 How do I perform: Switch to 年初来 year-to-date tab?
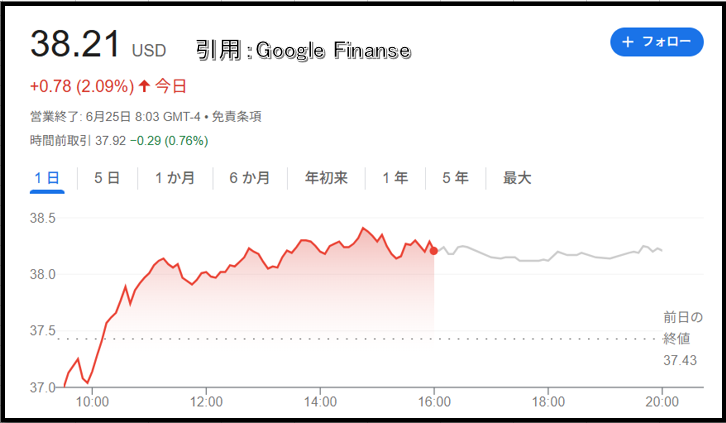[x=326, y=178]
